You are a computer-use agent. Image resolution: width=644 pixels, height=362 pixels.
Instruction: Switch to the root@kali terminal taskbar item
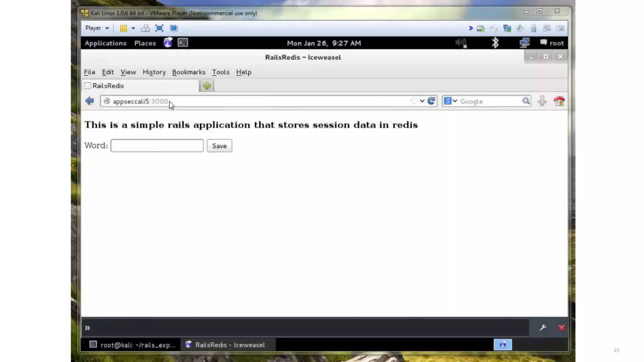132,345
